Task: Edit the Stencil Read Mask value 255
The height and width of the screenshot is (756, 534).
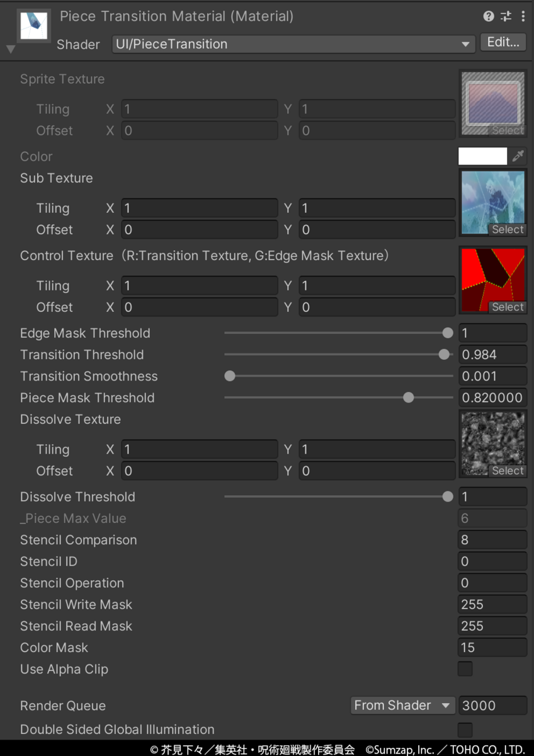Action: tap(492, 626)
